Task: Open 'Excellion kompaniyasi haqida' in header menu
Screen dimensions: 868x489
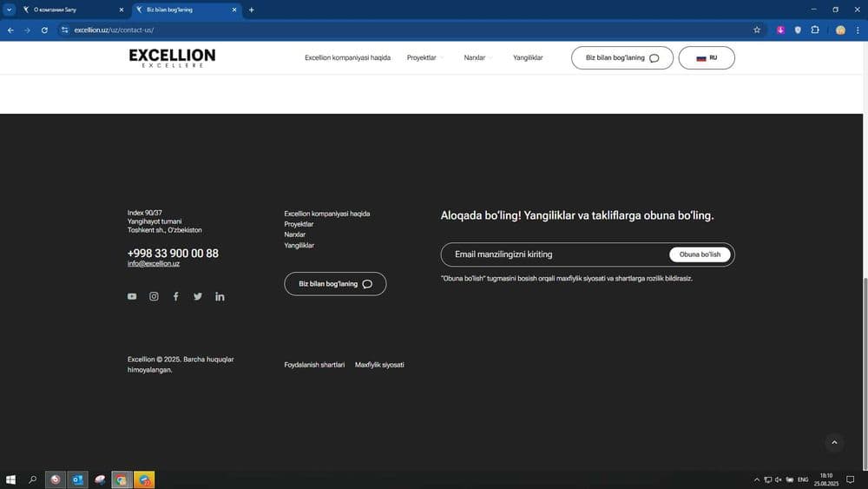Action: click(x=348, y=57)
